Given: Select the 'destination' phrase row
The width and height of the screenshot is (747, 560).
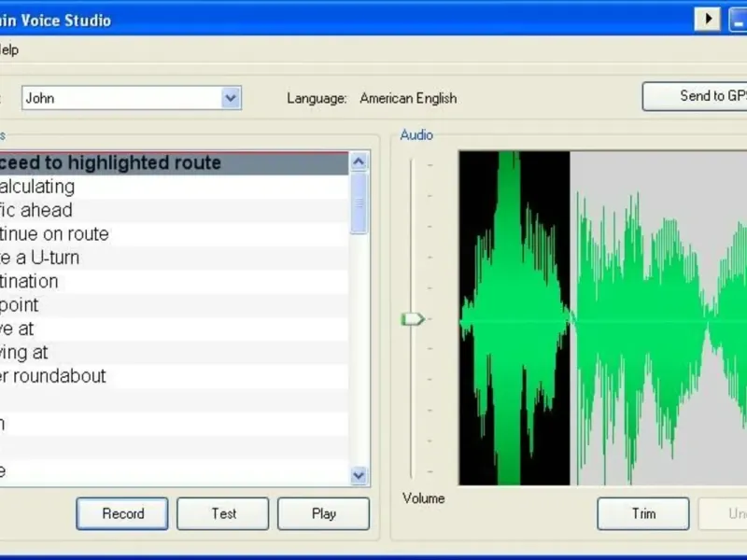Looking at the screenshot, I should click(x=174, y=282).
